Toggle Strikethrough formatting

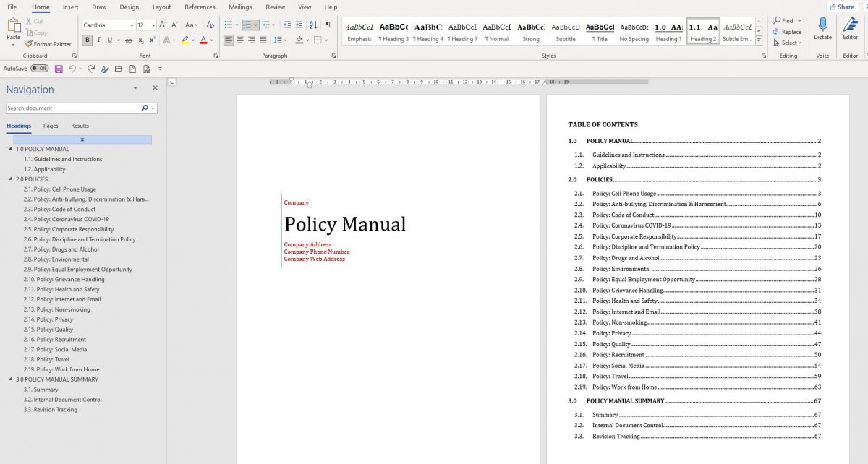(x=129, y=40)
